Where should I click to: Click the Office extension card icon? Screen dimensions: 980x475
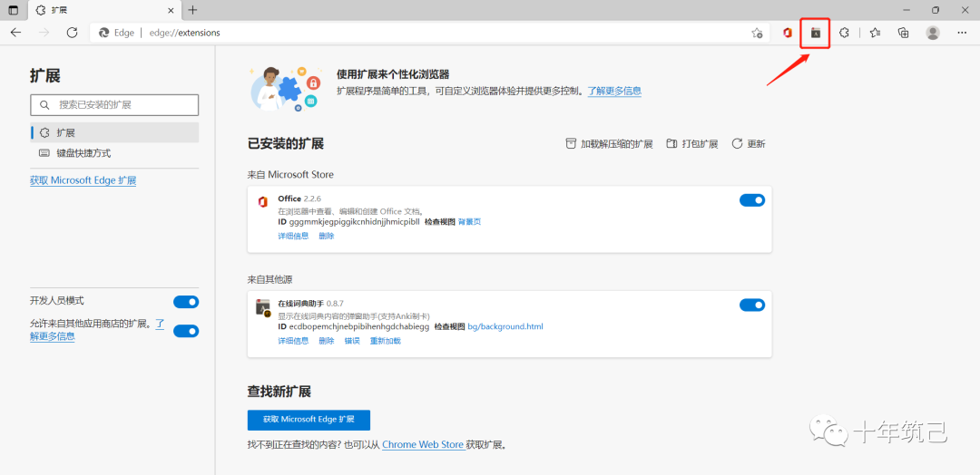(x=262, y=201)
